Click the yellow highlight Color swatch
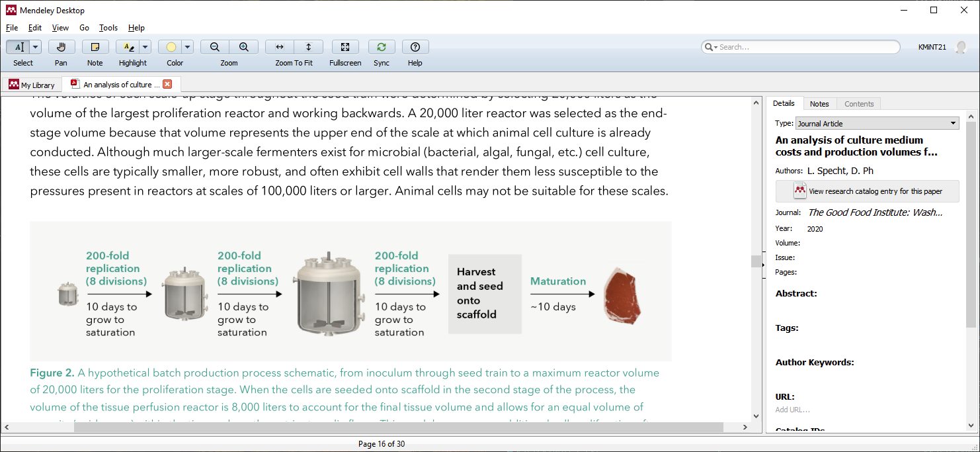Viewport: 980px width, 452px height. point(171,47)
